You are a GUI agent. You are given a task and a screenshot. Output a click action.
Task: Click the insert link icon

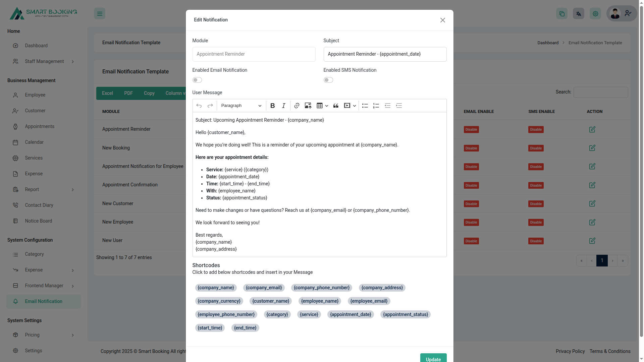(297, 106)
